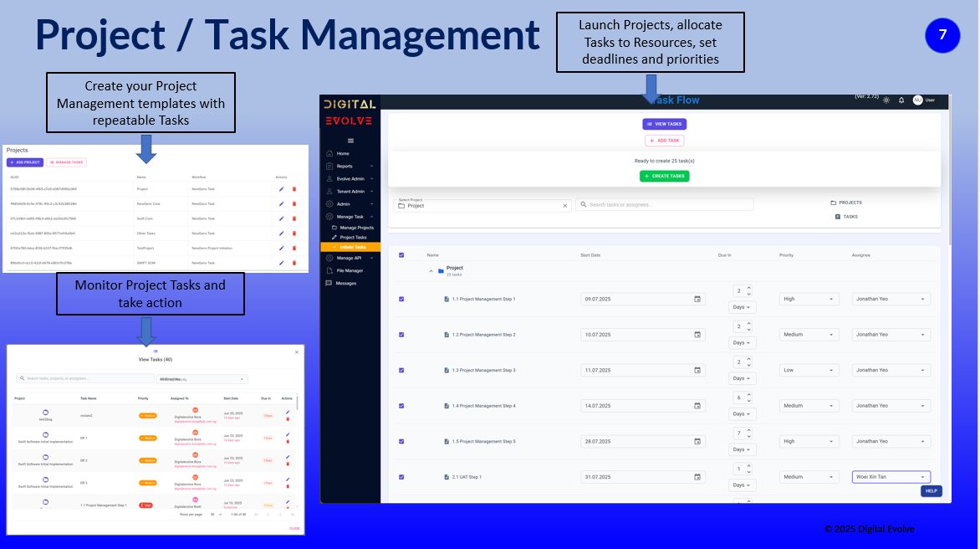Open the Woei Xin Tan assignee dropdown
Image resolution: width=980 pixels, height=549 pixels.
(891, 477)
